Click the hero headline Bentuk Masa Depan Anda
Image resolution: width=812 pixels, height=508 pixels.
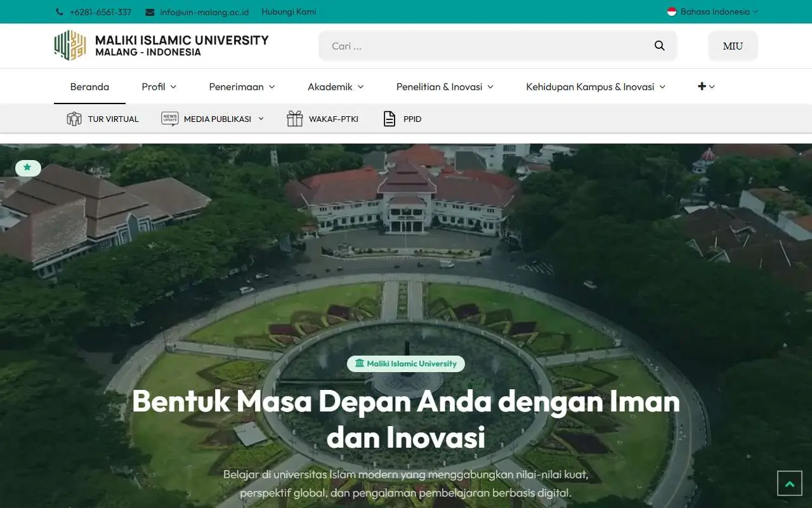pos(406,419)
